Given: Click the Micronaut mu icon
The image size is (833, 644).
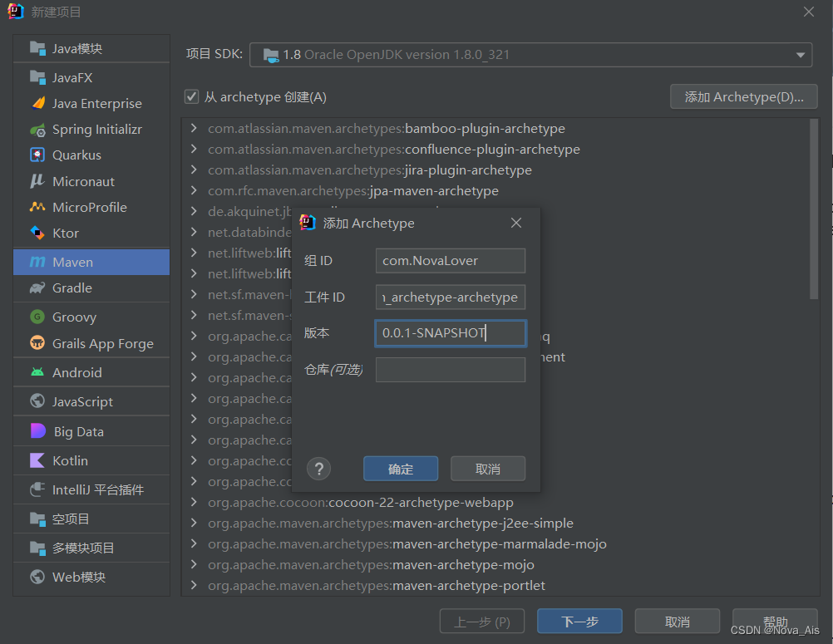Looking at the screenshot, I should coord(37,181).
